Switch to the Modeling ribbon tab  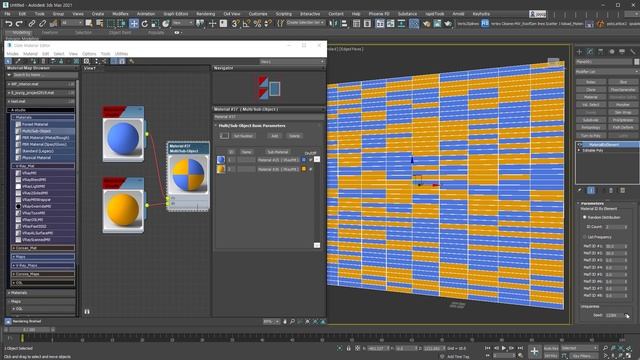[21, 33]
